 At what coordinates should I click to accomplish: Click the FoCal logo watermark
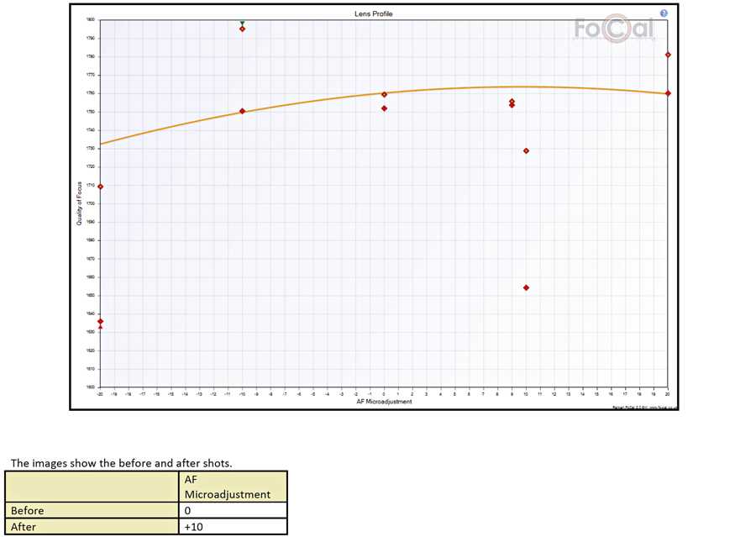[x=615, y=29]
